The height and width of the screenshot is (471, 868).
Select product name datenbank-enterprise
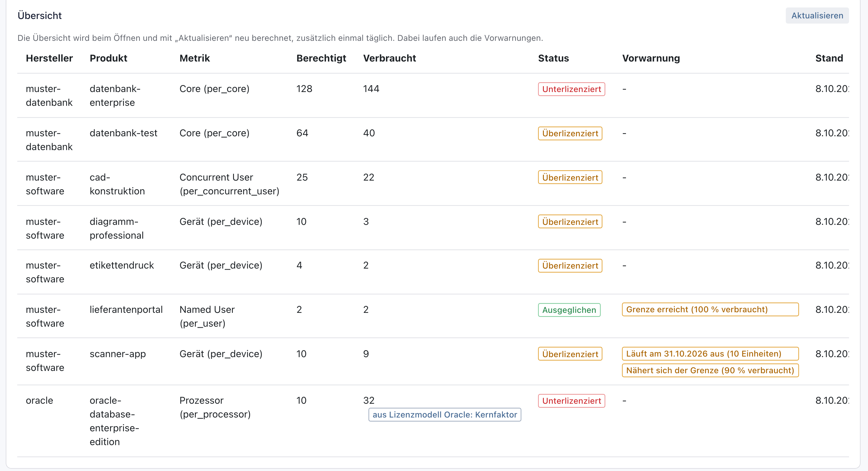[115, 95]
